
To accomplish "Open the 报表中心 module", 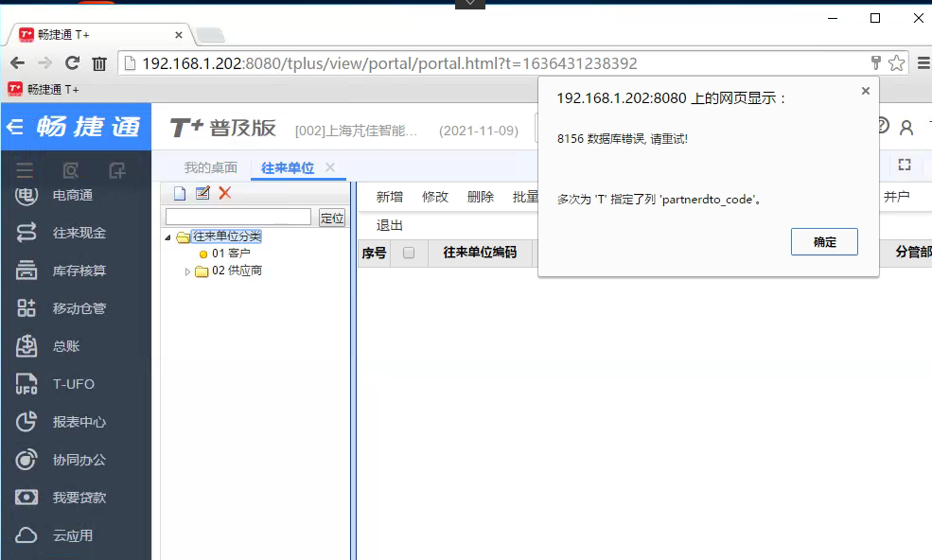I will [79, 422].
